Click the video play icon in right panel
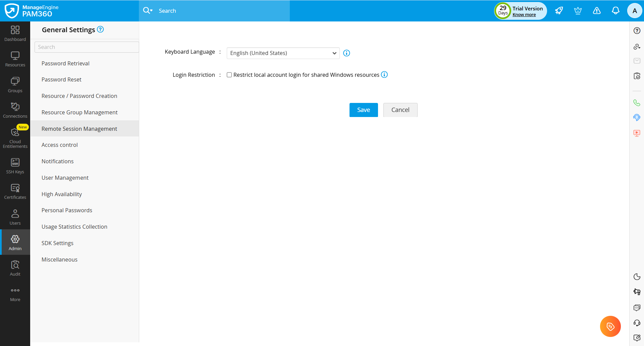644x346 pixels. pyautogui.click(x=637, y=133)
